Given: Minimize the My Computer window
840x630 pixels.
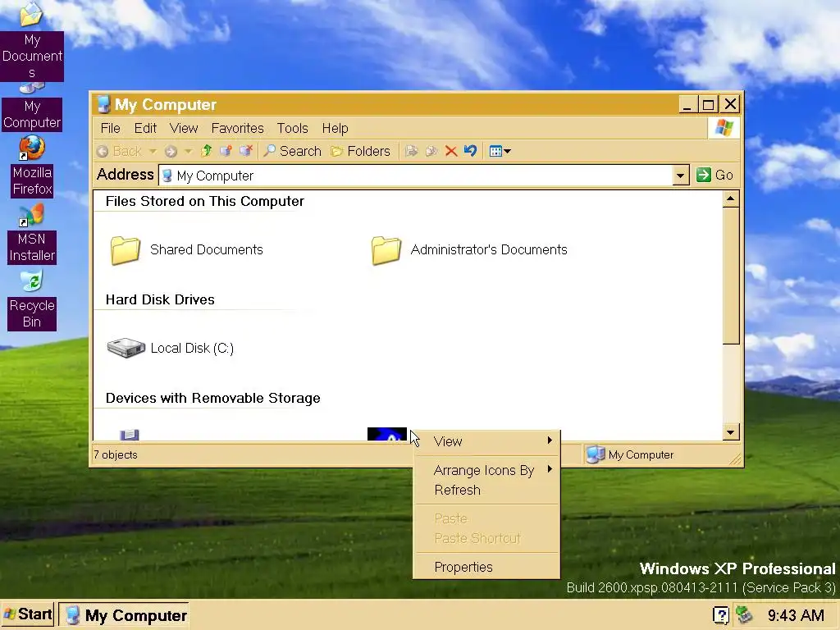Looking at the screenshot, I should (687, 104).
